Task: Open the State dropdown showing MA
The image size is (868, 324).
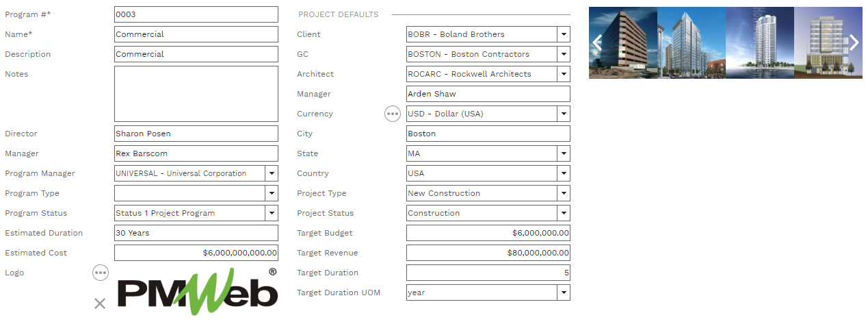Action: coord(563,153)
